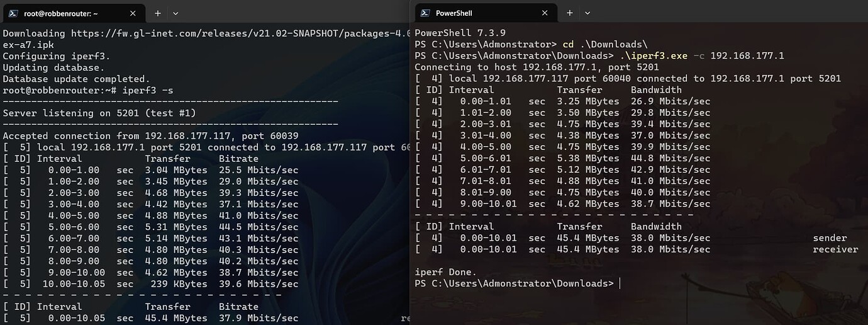868x325 pixels.
Task: Click the '5.38 MBytes' client transfer value
Action: 588,157
